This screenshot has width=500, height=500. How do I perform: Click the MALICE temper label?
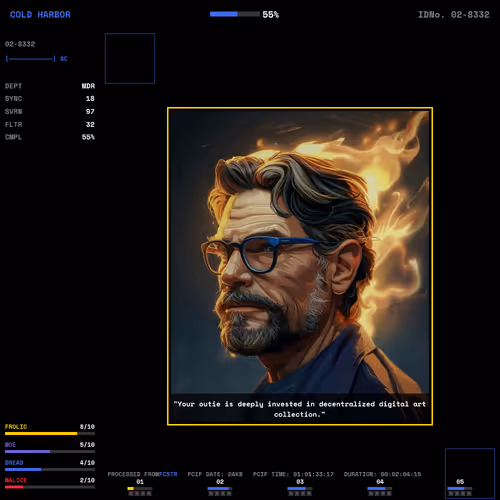tap(16, 480)
